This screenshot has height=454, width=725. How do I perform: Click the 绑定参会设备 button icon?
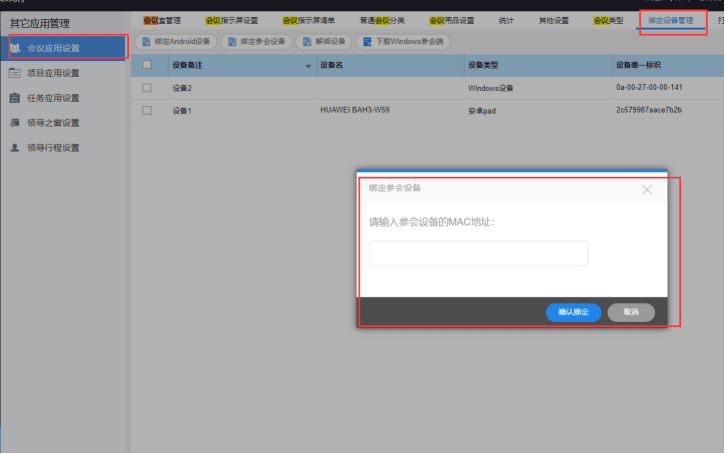[232, 42]
